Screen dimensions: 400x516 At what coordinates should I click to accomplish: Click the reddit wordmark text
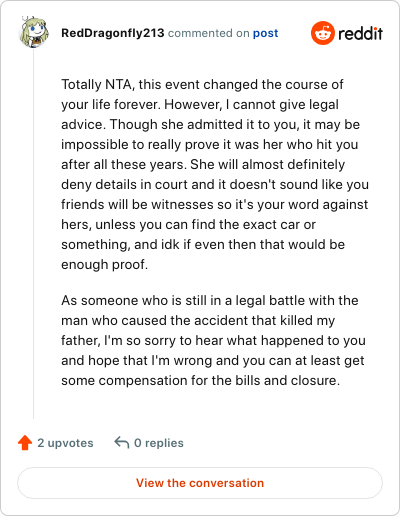[361, 34]
